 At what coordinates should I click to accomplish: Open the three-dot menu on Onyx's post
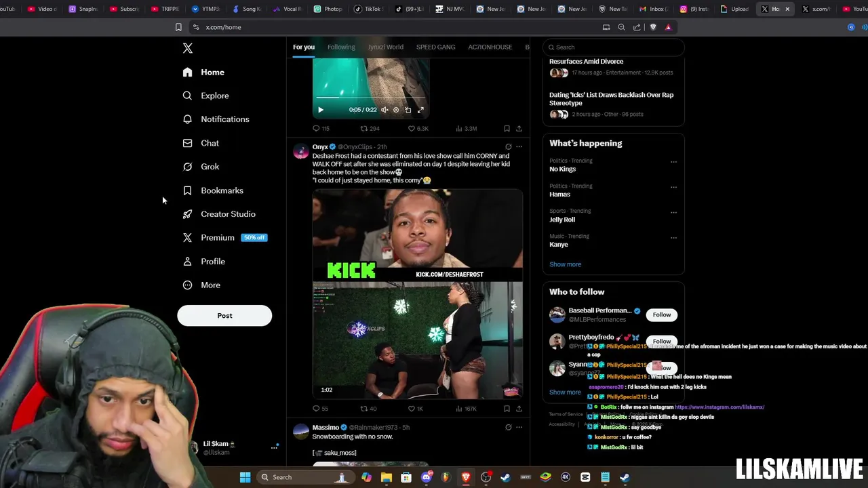coord(519,146)
